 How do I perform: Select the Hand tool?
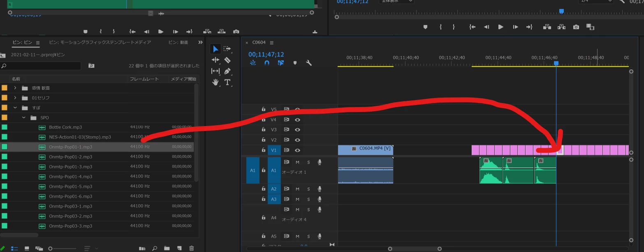click(215, 82)
